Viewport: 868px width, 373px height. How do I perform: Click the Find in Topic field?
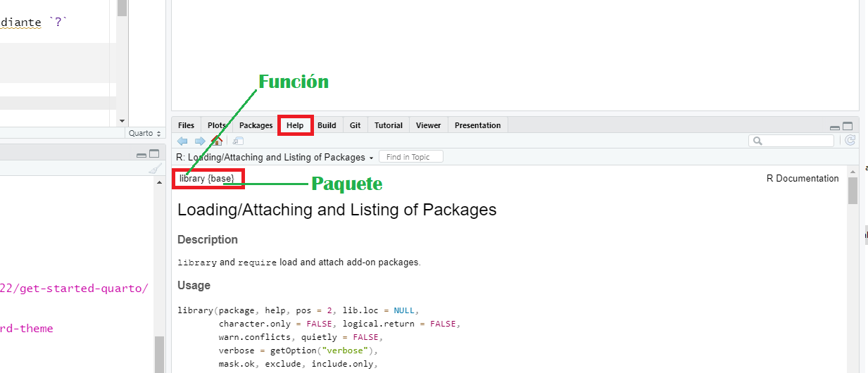pos(411,157)
